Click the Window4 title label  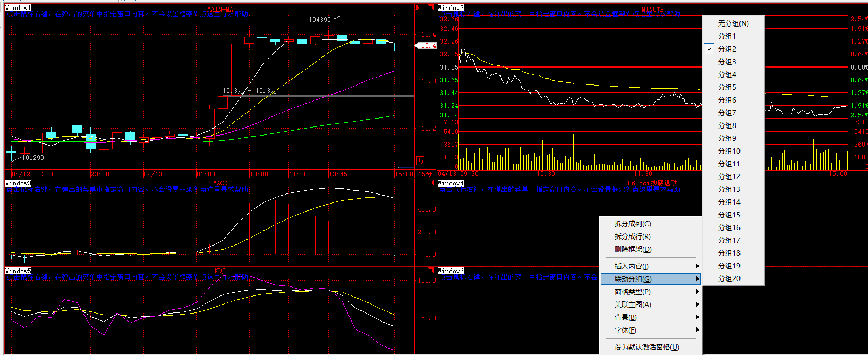[x=450, y=183]
